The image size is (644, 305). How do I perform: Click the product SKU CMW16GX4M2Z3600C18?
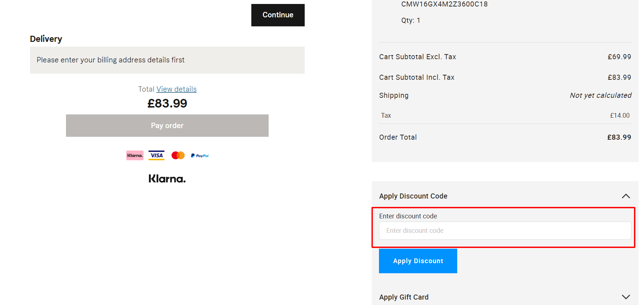click(x=444, y=4)
